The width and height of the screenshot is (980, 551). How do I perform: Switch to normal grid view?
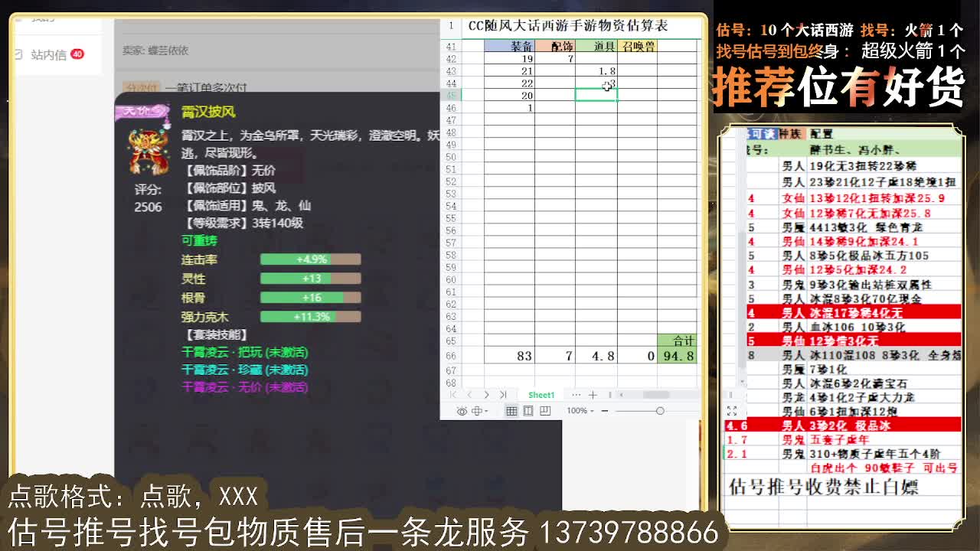click(511, 411)
